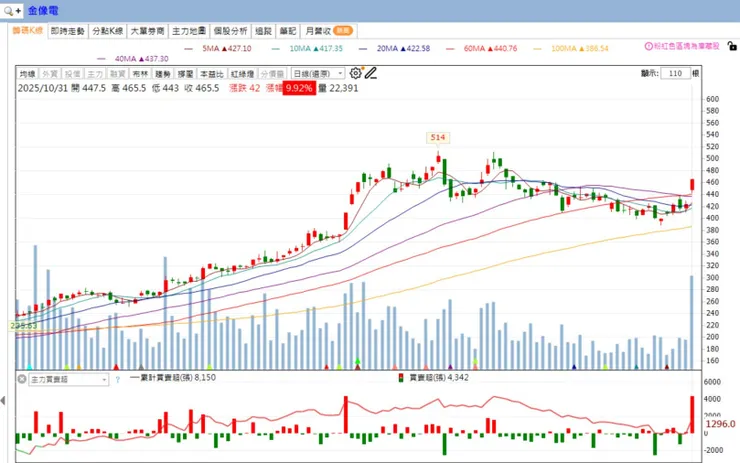Open the 追蹤 tab

[x=263, y=31]
